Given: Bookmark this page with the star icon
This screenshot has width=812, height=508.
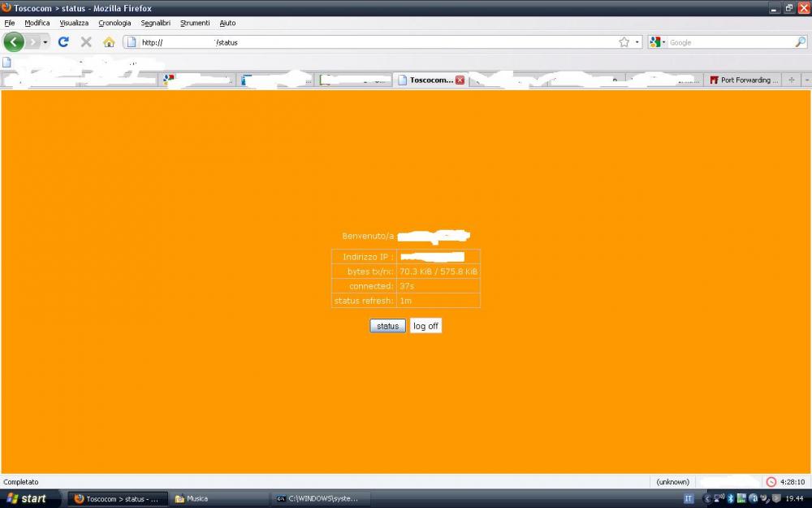Looking at the screenshot, I should tap(624, 42).
